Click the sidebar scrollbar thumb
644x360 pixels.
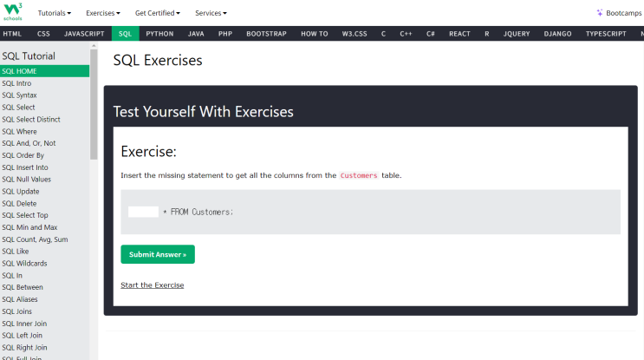click(x=94, y=104)
